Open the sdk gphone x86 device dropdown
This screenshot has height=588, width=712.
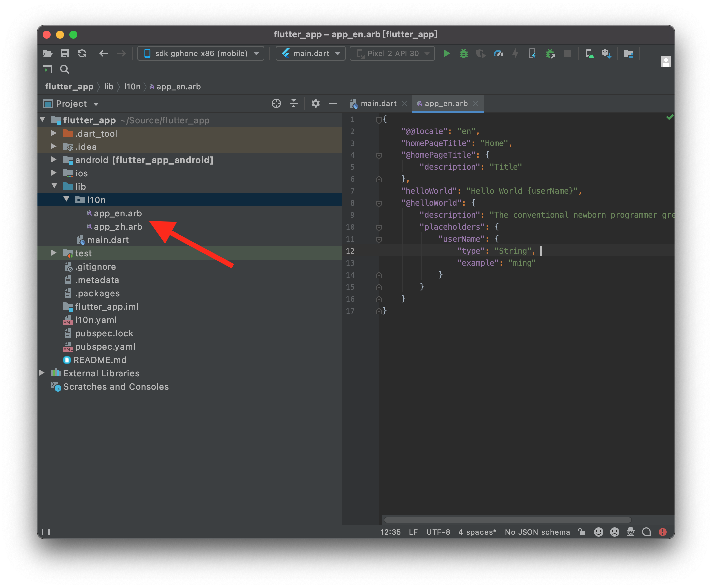[x=201, y=54]
